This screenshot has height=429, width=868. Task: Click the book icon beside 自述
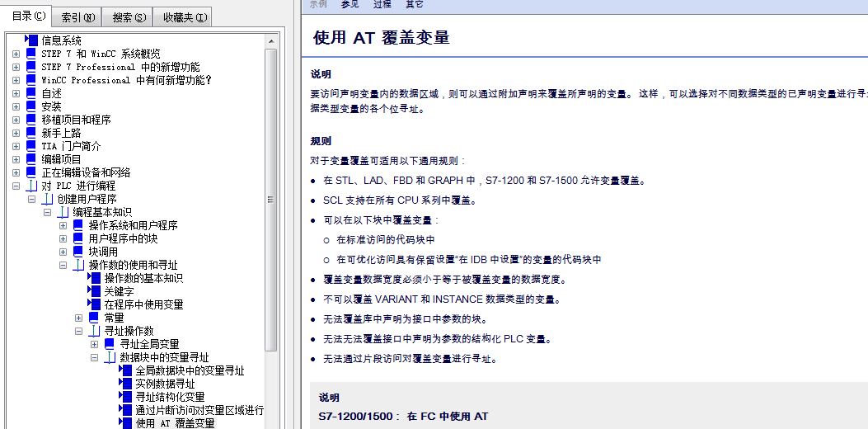pos(31,94)
